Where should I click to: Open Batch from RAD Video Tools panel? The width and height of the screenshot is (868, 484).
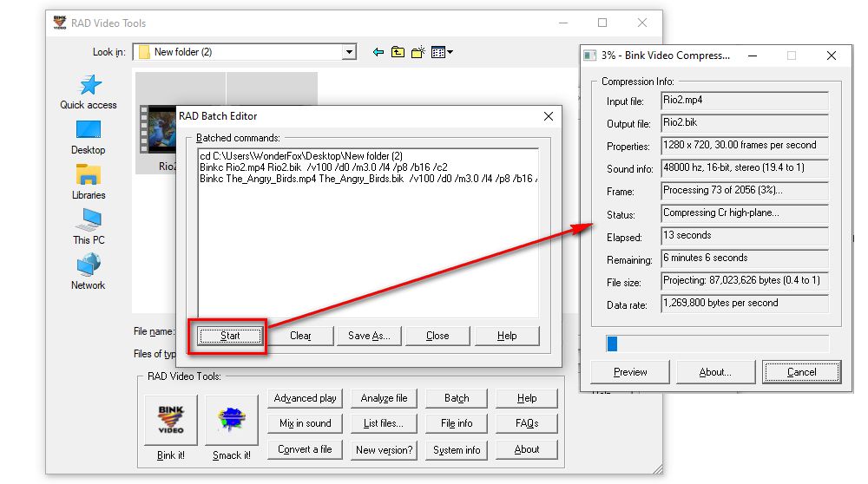457,398
